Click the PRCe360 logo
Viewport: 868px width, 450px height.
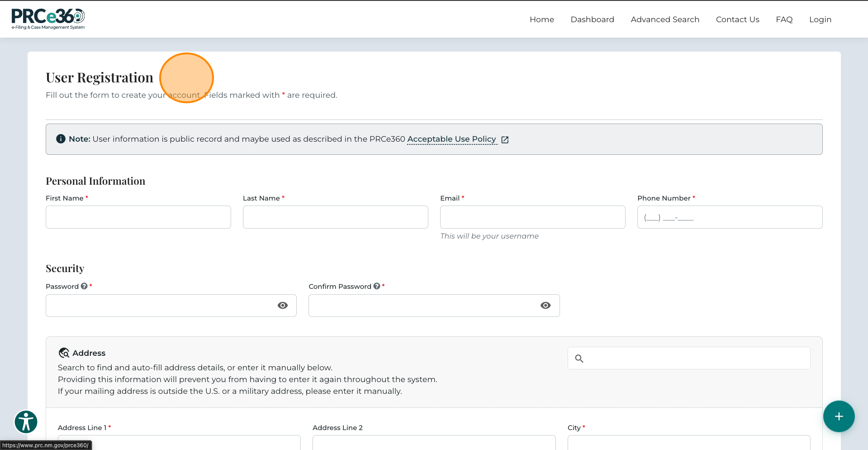click(x=47, y=18)
